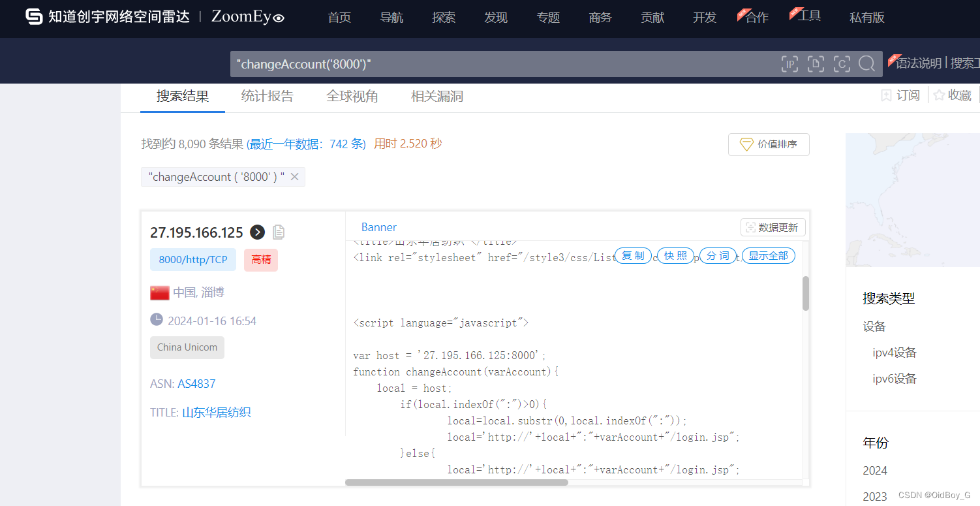
Task: Click the China flag icon
Action: pos(160,293)
